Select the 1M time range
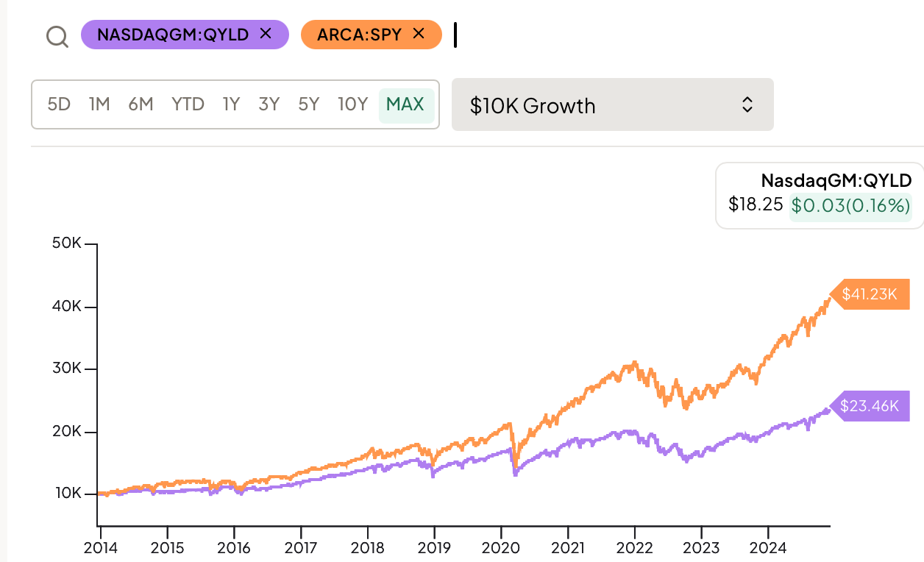Screen dimensions: 924x562 click(99, 104)
